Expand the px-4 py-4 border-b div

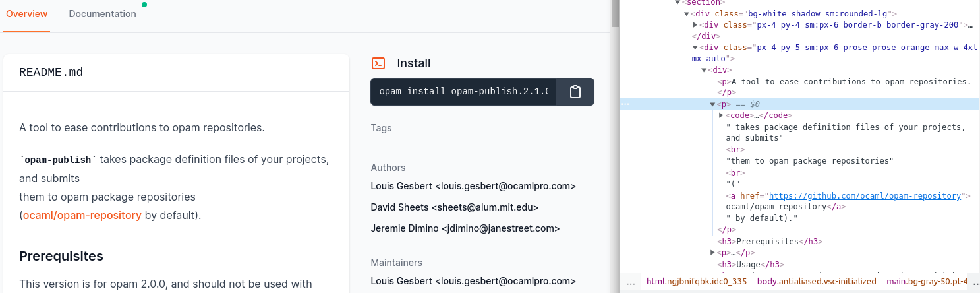point(695,25)
